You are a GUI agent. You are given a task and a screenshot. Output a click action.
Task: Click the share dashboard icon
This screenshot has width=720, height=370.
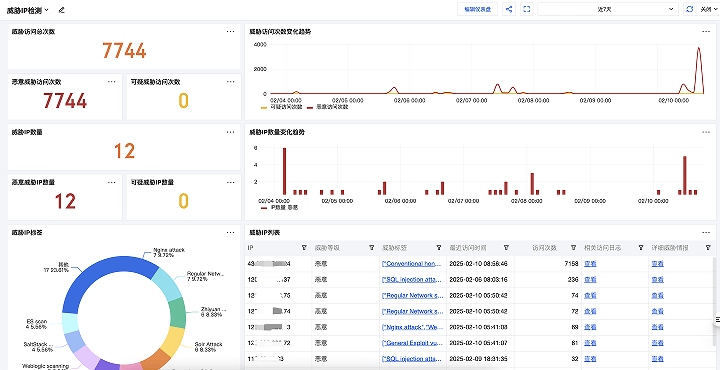click(x=509, y=9)
